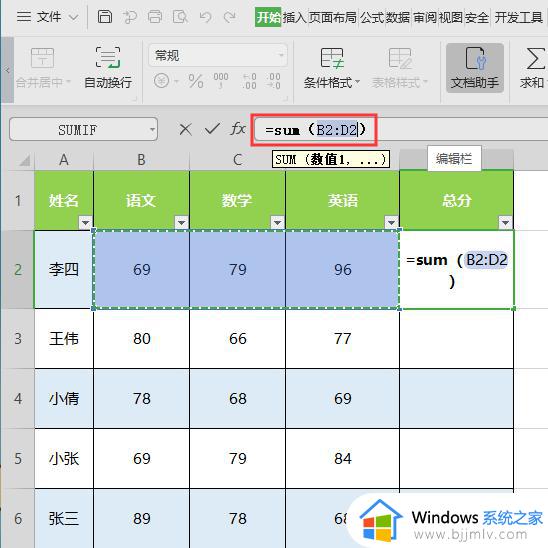The image size is (548, 548).
Task: Click the 求和 sum button
Action: pyautogui.click(x=533, y=68)
